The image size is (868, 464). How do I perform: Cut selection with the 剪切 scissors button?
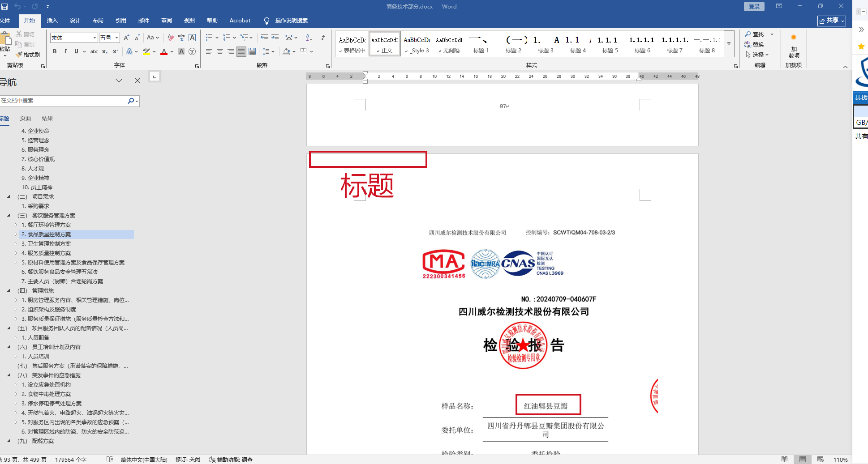tap(25, 34)
